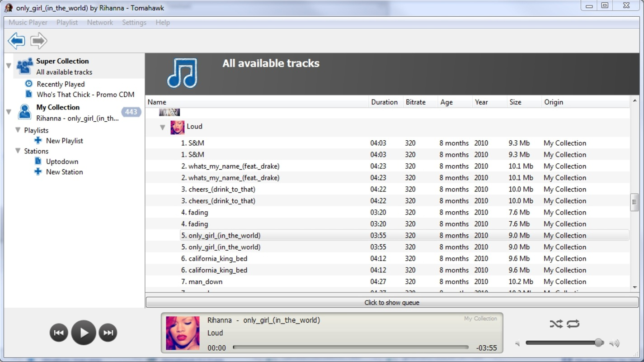
Task: Click the My Collection user icon
Action: pyautogui.click(x=24, y=112)
